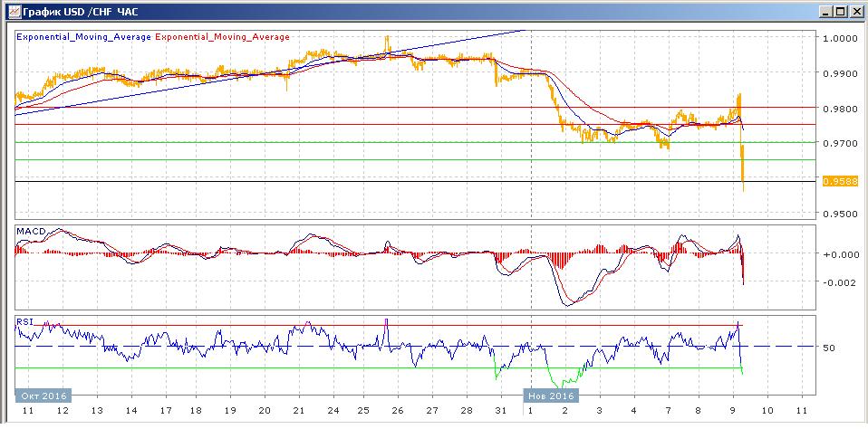Click the chart icon in title bar

tap(14, 12)
